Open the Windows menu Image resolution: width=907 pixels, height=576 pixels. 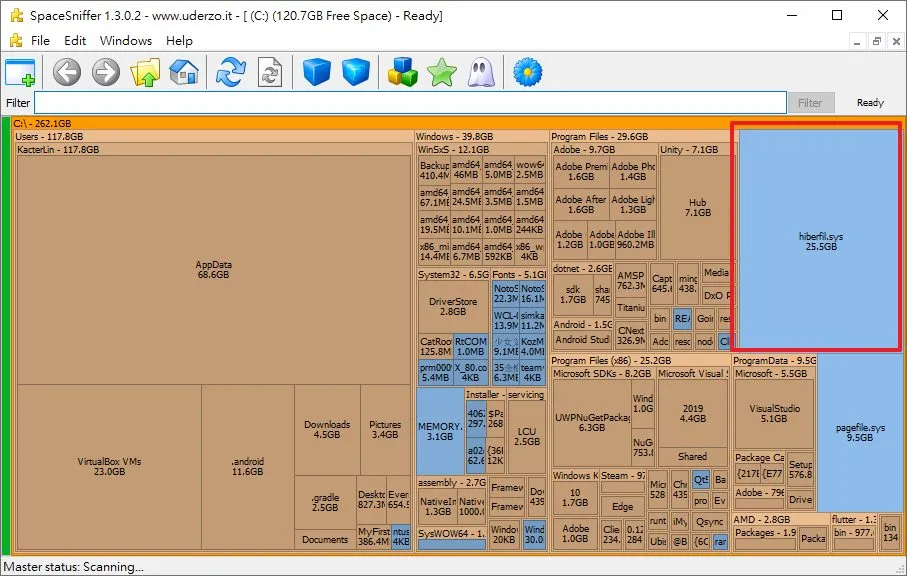(x=126, y=40)
